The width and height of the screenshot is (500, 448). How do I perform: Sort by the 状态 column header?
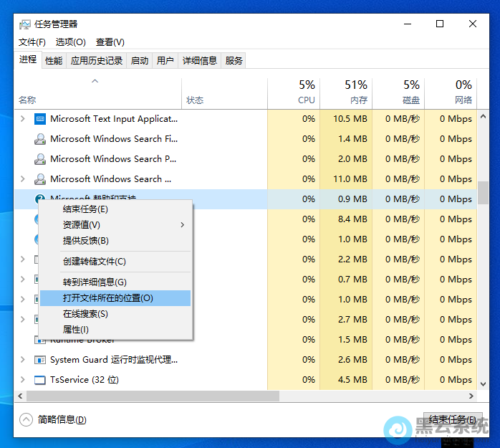pyautogui.click(x=224, y=94)
